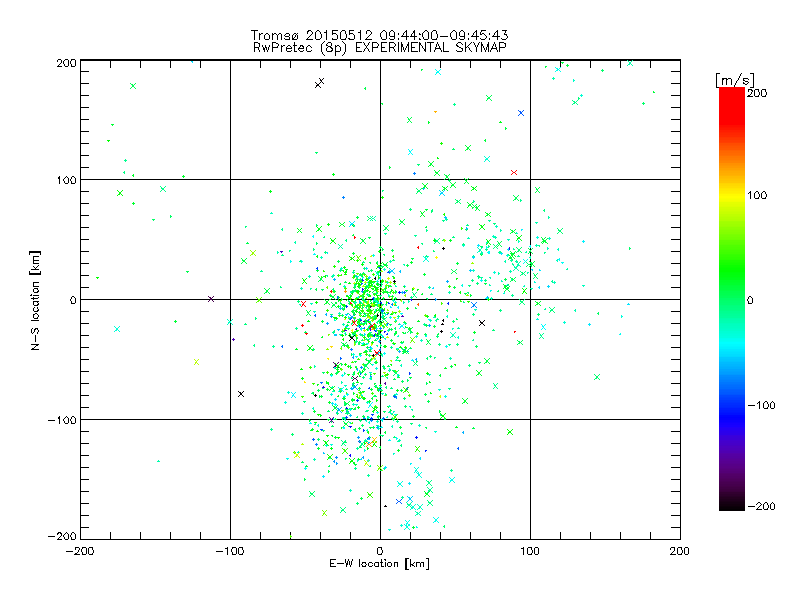Click the title line 'Tromsø 20150512 09:44:00-09:45:43'
The width and height of the screenshot is (800, 600).
(x=379, y=35)
